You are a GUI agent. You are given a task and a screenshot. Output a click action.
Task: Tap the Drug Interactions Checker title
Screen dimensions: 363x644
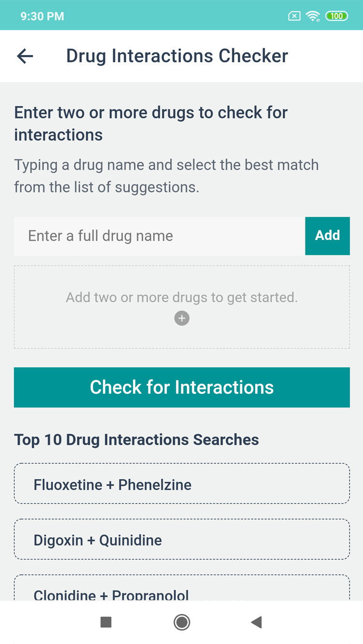click(x=177, y=56)
